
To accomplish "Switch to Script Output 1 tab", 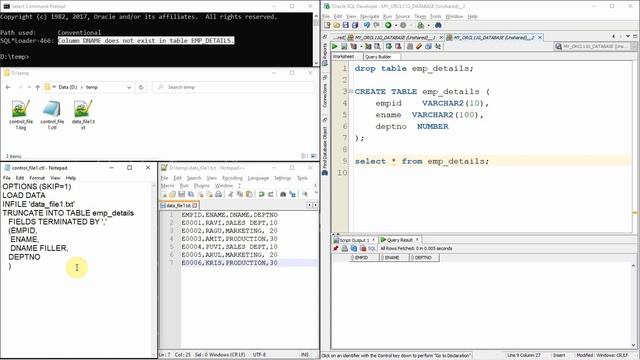I will point(354,240).
